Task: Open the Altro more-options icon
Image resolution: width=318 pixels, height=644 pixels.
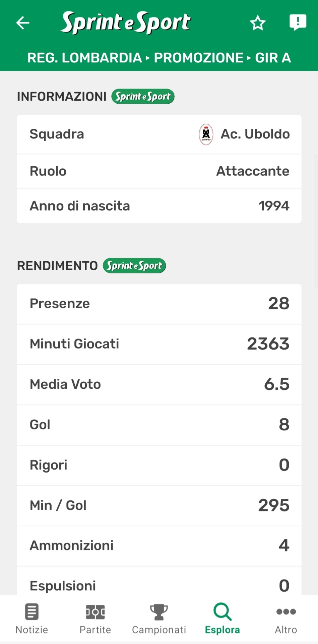Action: click(x=286, y=611)
